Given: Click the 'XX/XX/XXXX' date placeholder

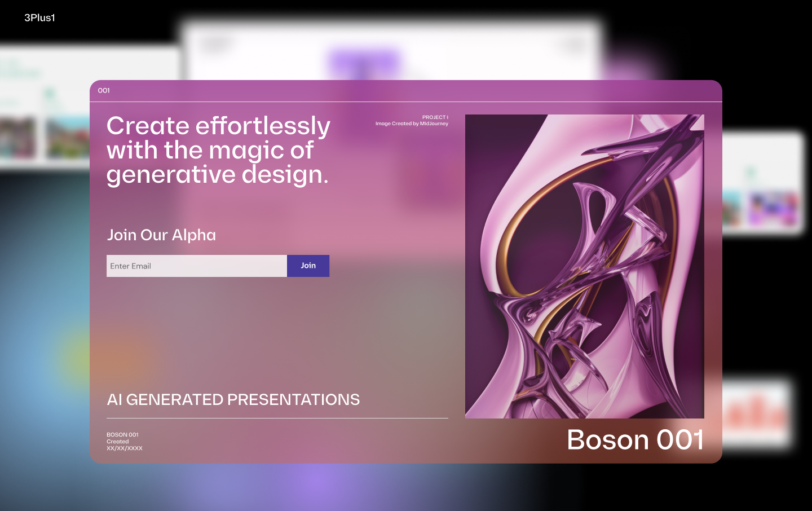Looking at the screenshot, I should 125,448.
